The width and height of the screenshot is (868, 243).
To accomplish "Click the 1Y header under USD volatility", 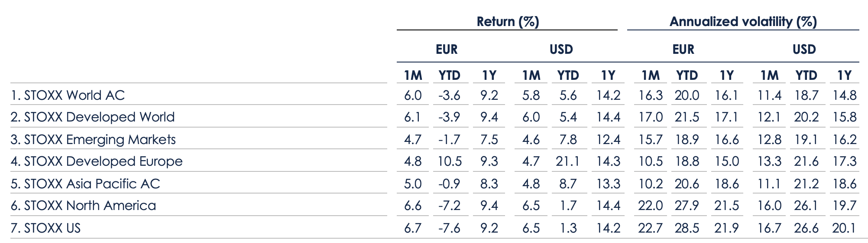I will [844, 76].
